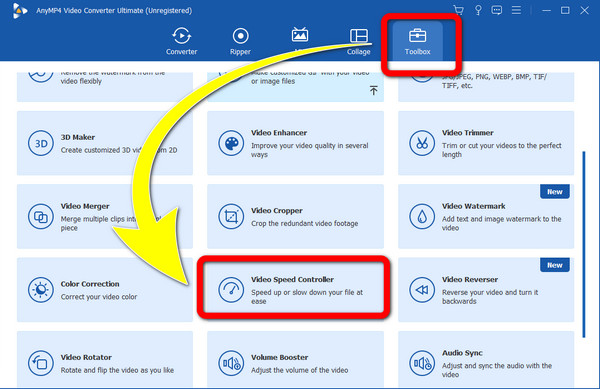Click the Video Rotator icon
The width and height of the screenshot is (600, 389).
tap(41, 363)
